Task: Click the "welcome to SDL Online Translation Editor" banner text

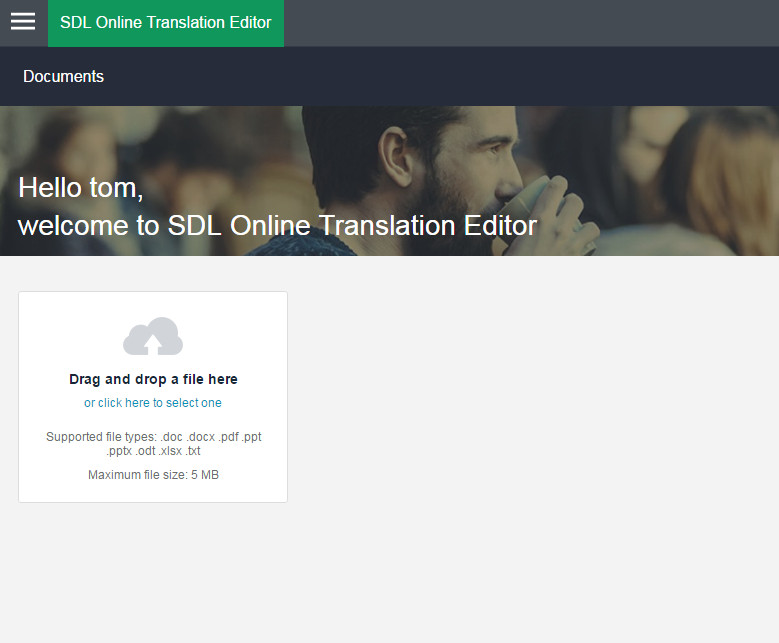Action: tap(277, 225)
